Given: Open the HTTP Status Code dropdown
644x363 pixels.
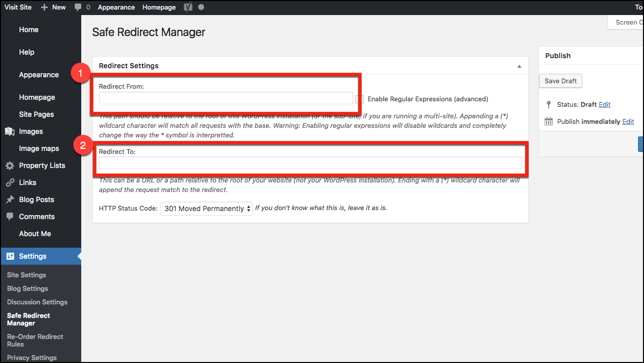Looking at the screenshot, I should click(x=207, y=209).
